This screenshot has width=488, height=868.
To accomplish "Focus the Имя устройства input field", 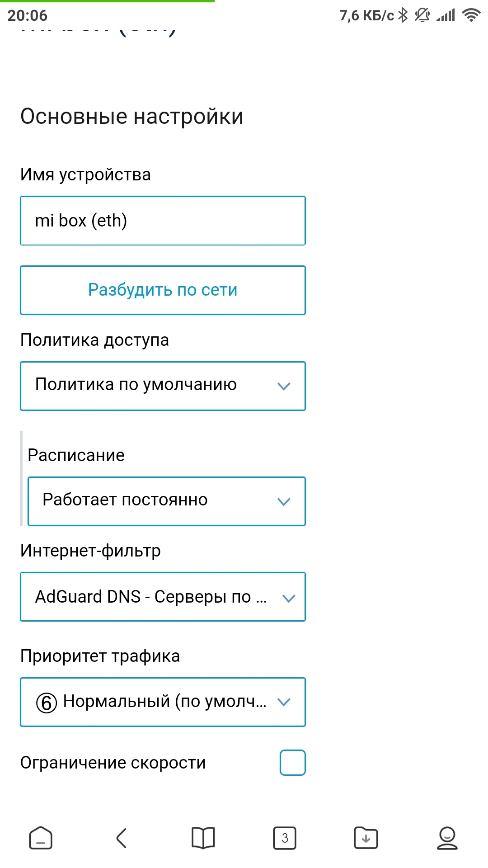I will 163,221.
